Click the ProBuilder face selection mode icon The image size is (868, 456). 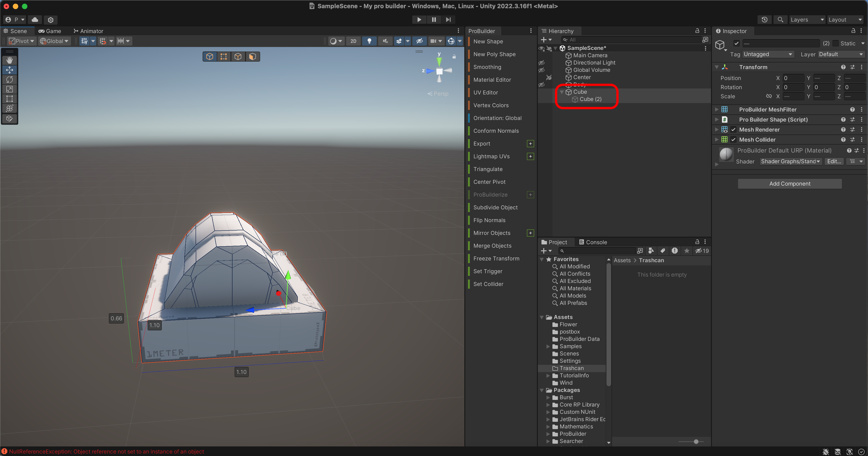click(x=252, y=57)
